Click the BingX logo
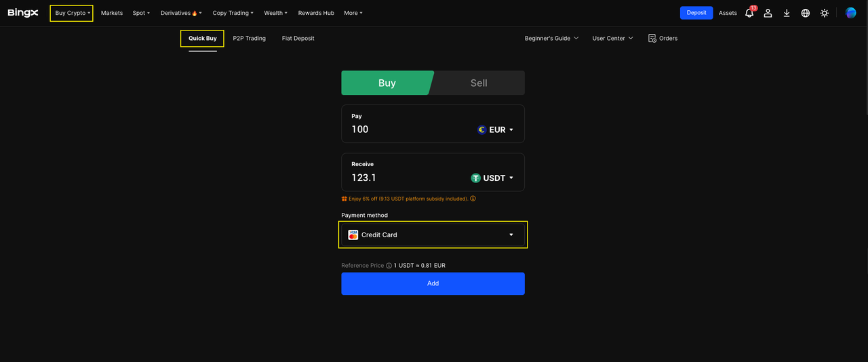 [x=23, y=13]
